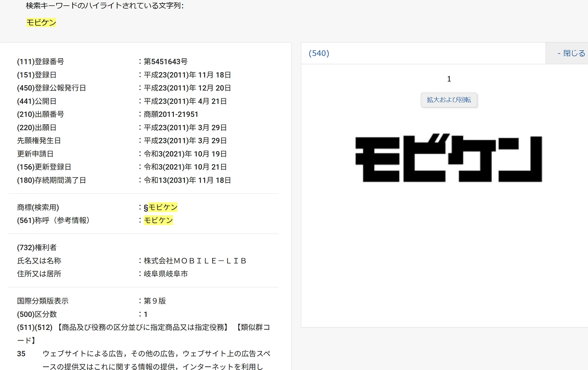Click the (732)権利者 heading

pyautogui.click(x=37, y=248)
